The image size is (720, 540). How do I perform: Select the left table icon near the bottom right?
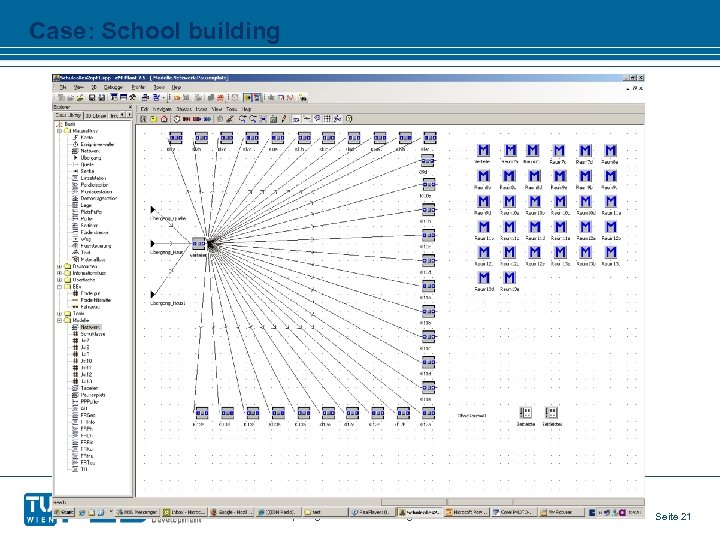(526, 412)
